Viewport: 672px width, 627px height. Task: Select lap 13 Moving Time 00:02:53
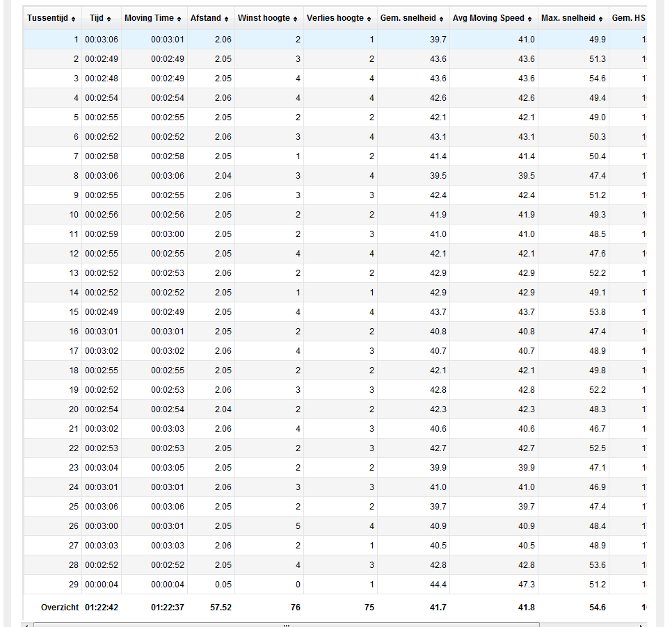coord(168,273)
